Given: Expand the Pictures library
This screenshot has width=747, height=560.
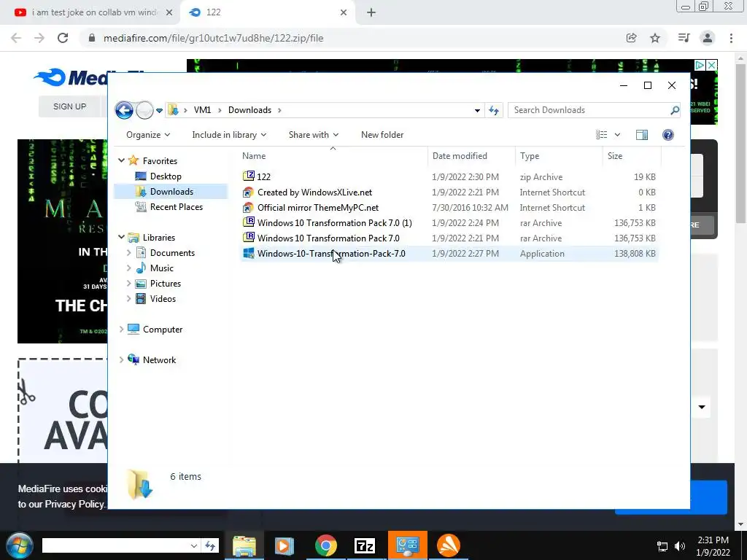Looking at the screenshot, I should point(128,284).
